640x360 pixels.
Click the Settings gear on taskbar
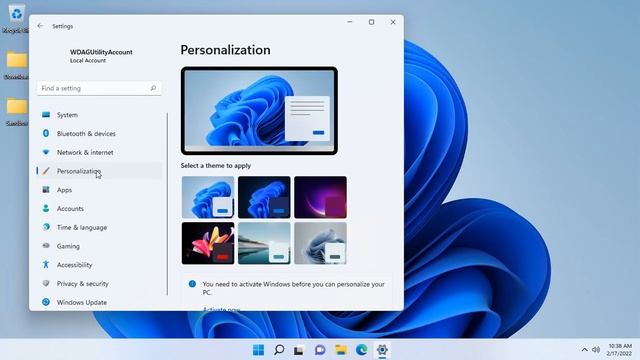click(382, 350)
